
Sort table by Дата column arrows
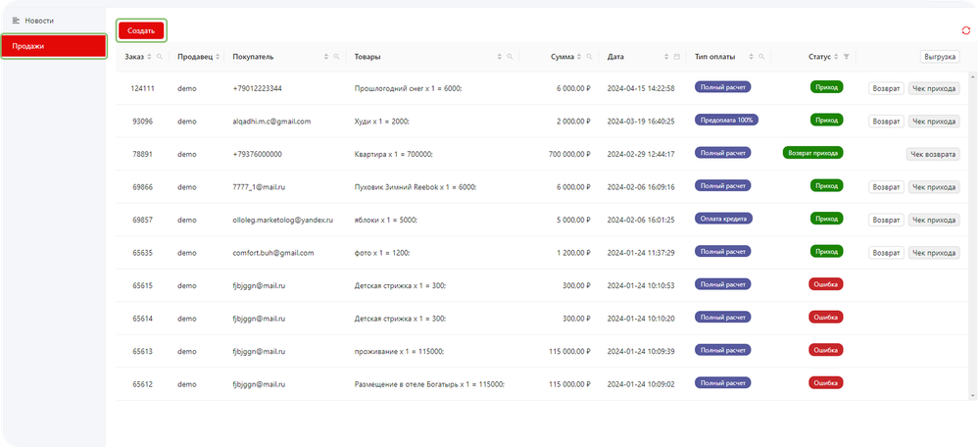point(666,57)
